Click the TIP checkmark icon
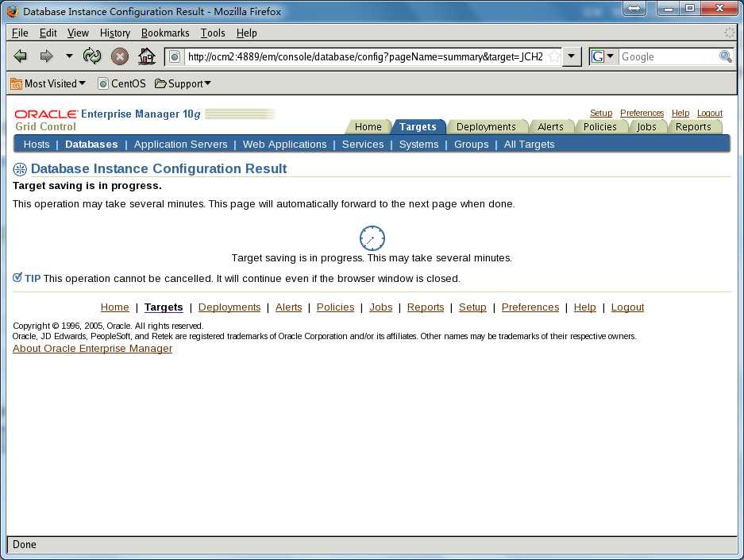This screenshot has width=744, height=560. [17, 277]
